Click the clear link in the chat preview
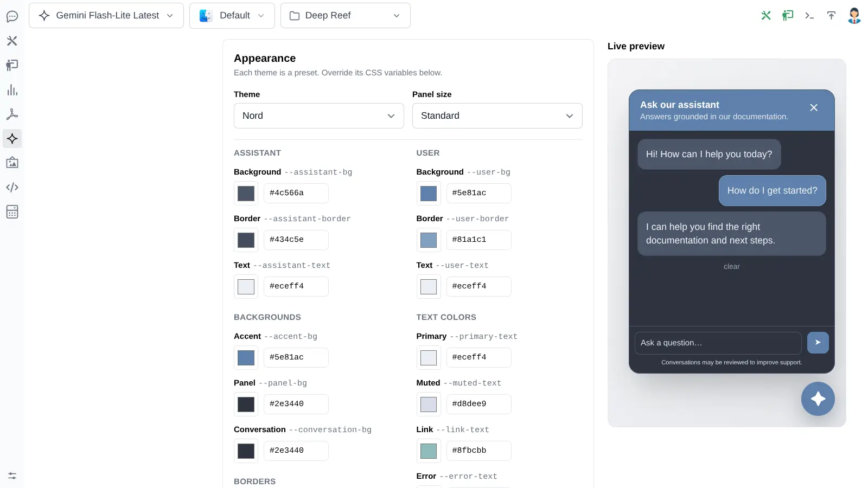868x488 pixels. click(731, 267)
